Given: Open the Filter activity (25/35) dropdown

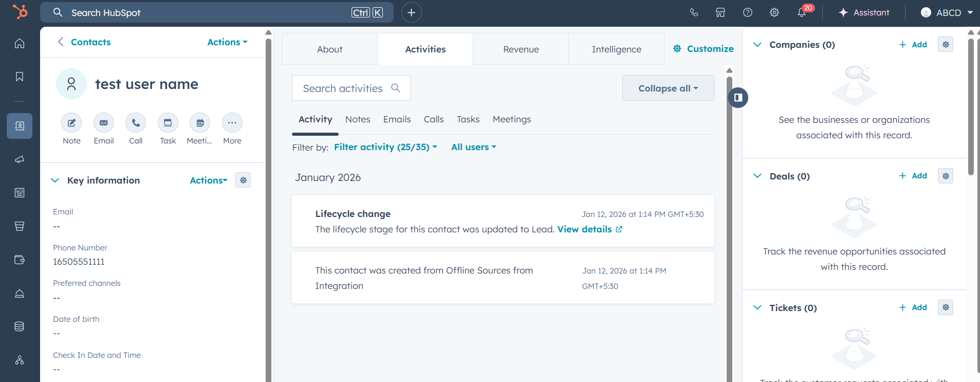Looking at the screenshot, I should (x=385, y=147).
